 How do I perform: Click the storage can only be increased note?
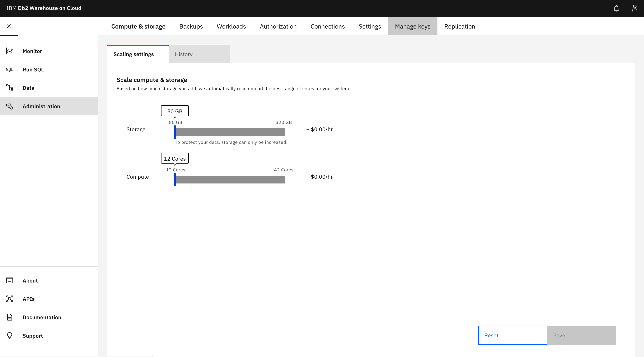tap(231, 142)
